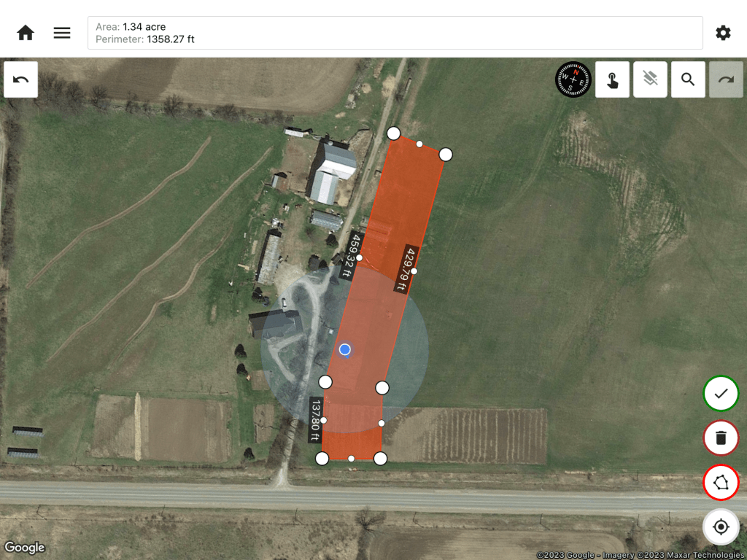
Task: Toggle the map layers button
Action: coord(650,79)
